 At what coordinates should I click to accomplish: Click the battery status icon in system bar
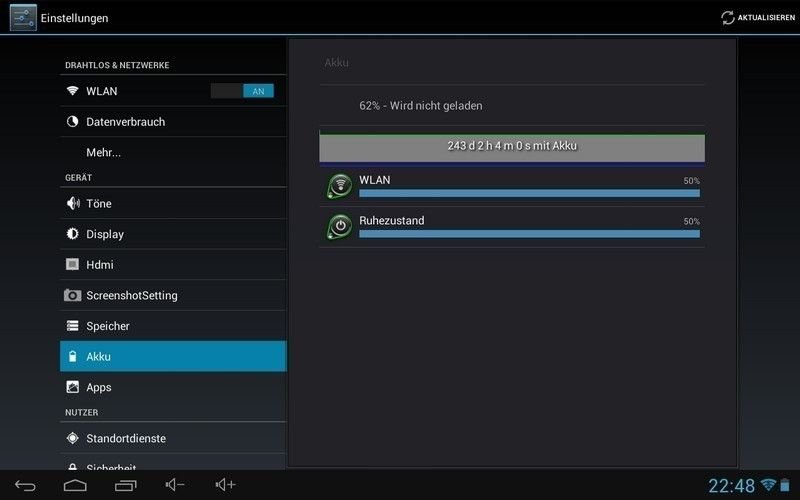pos(785,485)
